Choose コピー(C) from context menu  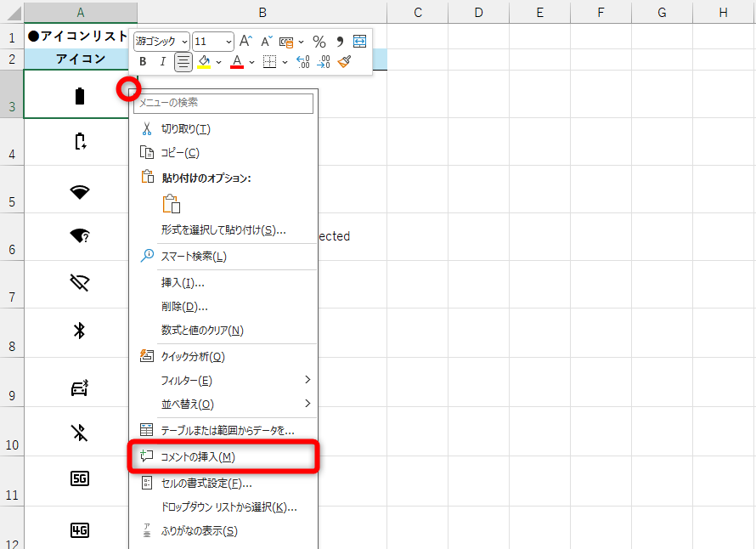tap(223, 152)
